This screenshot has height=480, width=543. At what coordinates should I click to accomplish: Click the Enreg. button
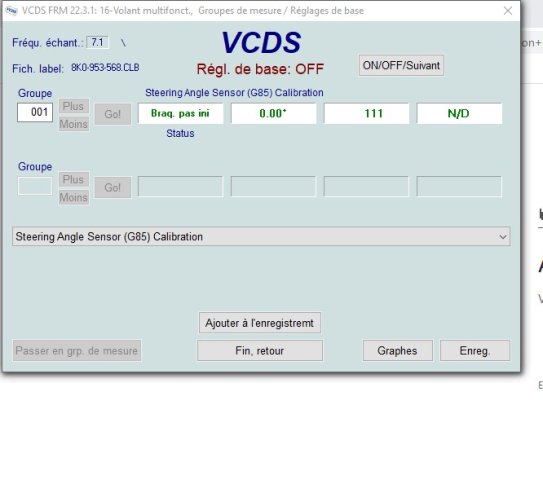point(475,351)
